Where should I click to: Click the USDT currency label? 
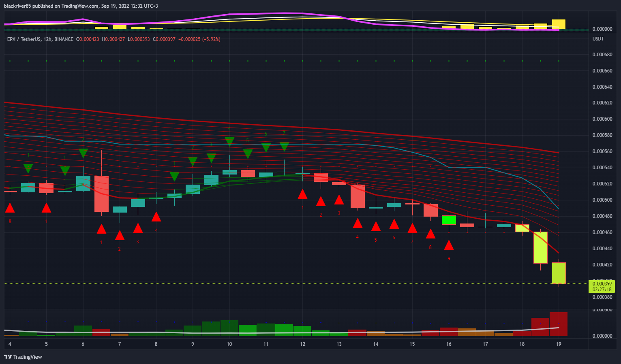(x=598, y=39)
